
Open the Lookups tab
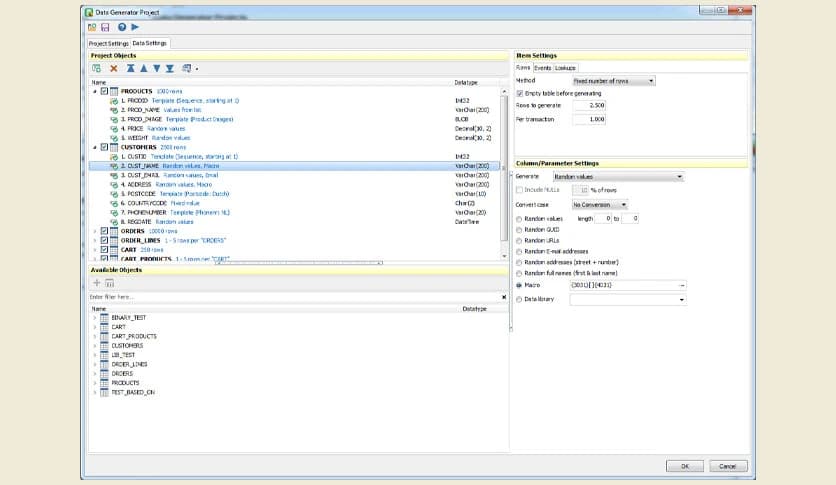click(565, 68)
